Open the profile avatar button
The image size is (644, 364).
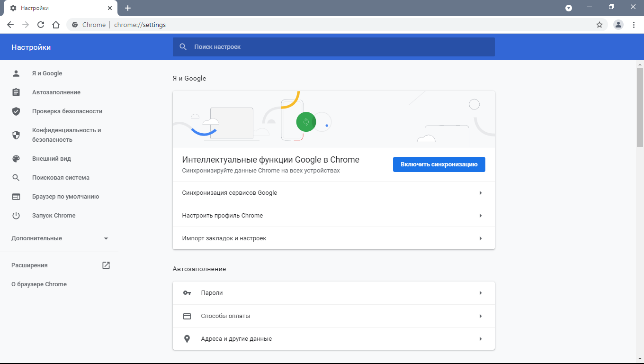tap(618, 25)
